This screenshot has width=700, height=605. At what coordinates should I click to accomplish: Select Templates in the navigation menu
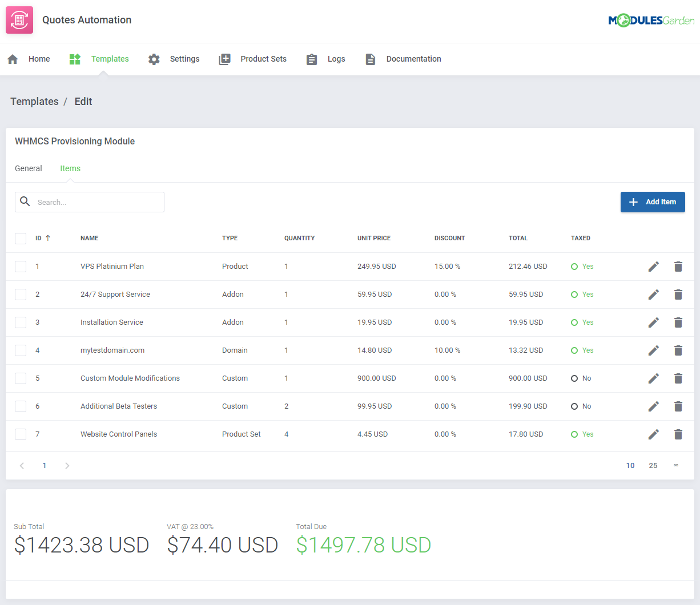tap(110, 59)
